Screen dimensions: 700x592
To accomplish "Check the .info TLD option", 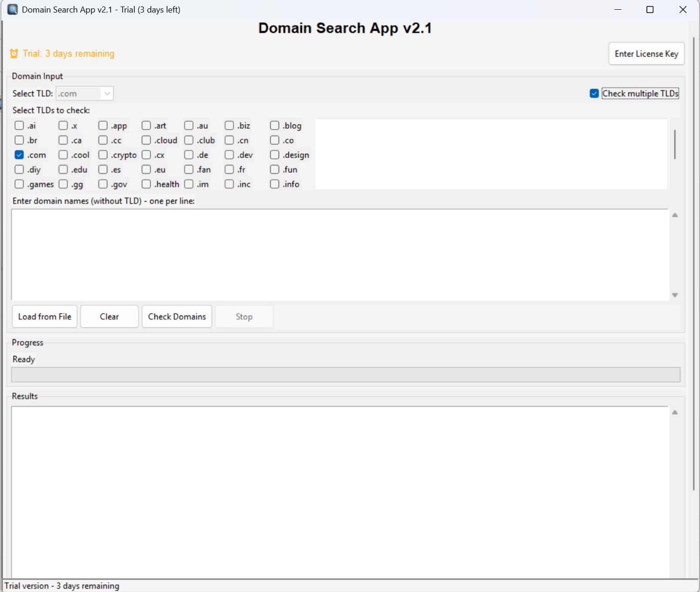I will pyautogui.click(x=274, y=184).
